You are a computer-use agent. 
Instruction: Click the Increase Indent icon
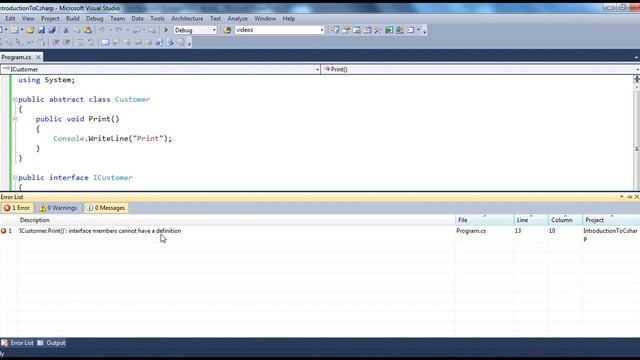(x=67, y=42)
